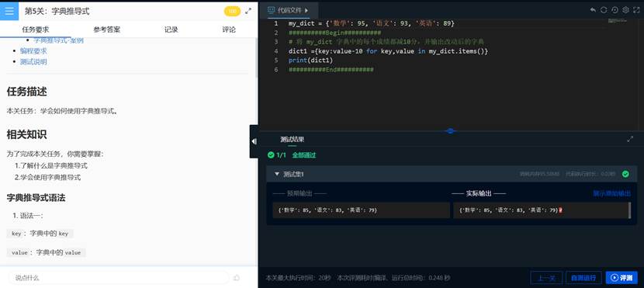Click the green pass checkmark in the 测试集1 row
Screen dimensions: 644x288
click(625, 174)
